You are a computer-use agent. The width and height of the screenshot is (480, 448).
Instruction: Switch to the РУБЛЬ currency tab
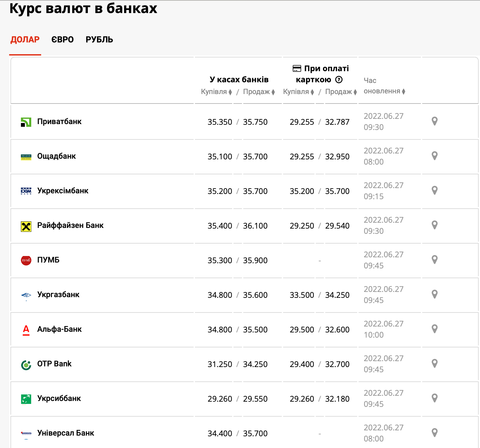[99, 40]
